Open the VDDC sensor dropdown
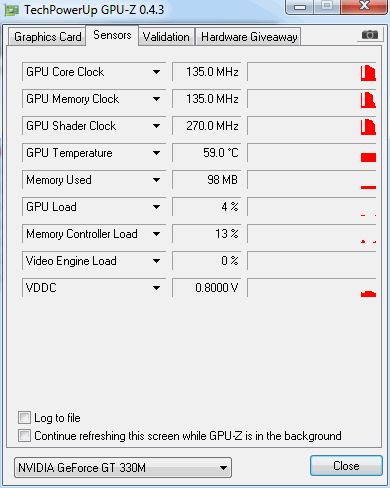 pos(156,288)
